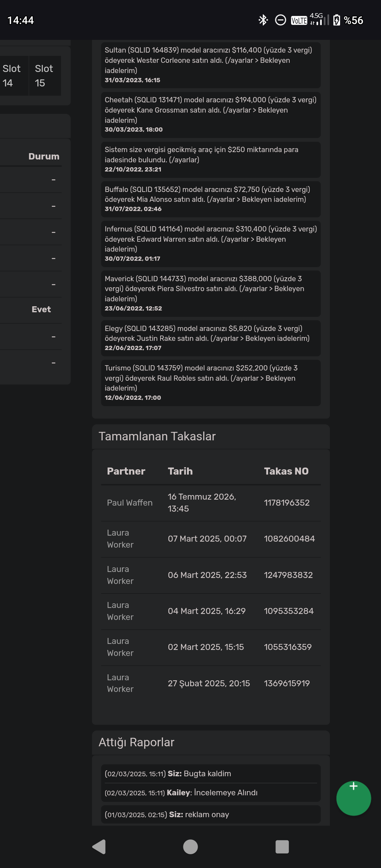The width and height of the screenshot is (381, 868).
Task: Tap the Android home circle button
Action: pyautogui.click(x=190, y=847)
